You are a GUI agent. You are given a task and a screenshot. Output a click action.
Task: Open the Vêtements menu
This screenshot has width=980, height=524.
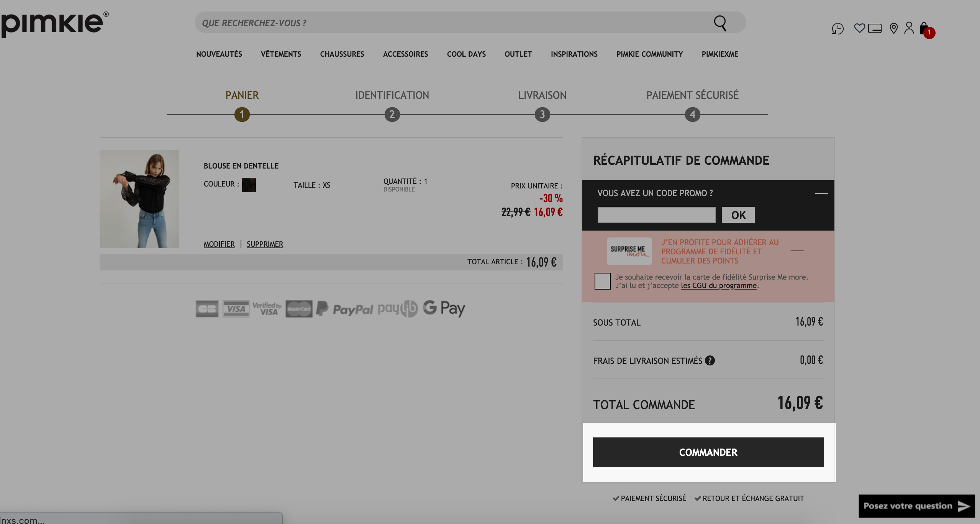[281, 54]
